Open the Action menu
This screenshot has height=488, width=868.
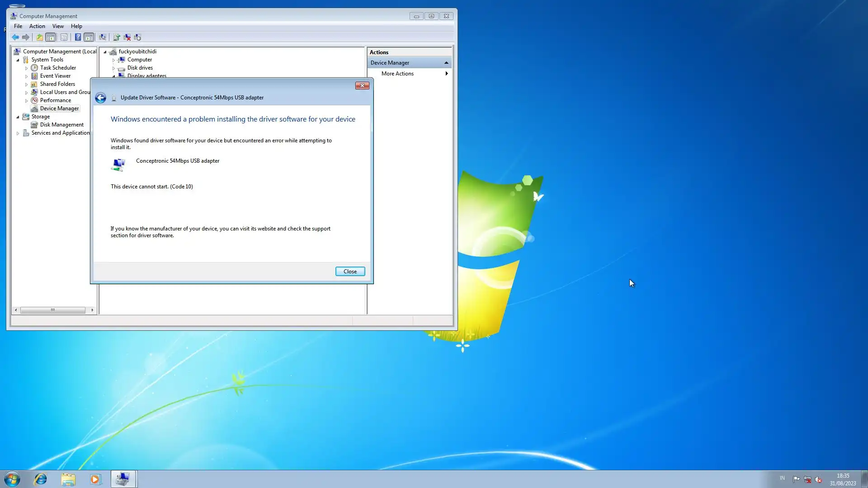tap(37, 26)
